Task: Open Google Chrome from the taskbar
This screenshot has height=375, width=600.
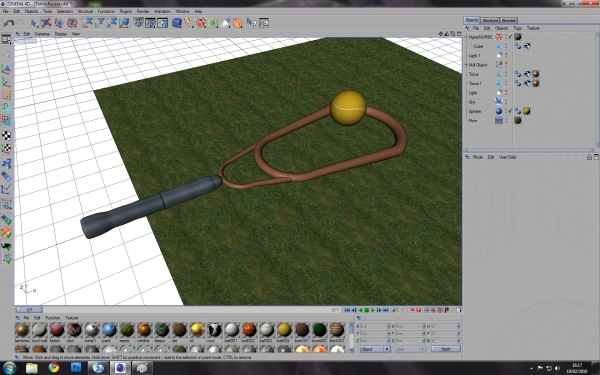Action: [x=54, y=368]
